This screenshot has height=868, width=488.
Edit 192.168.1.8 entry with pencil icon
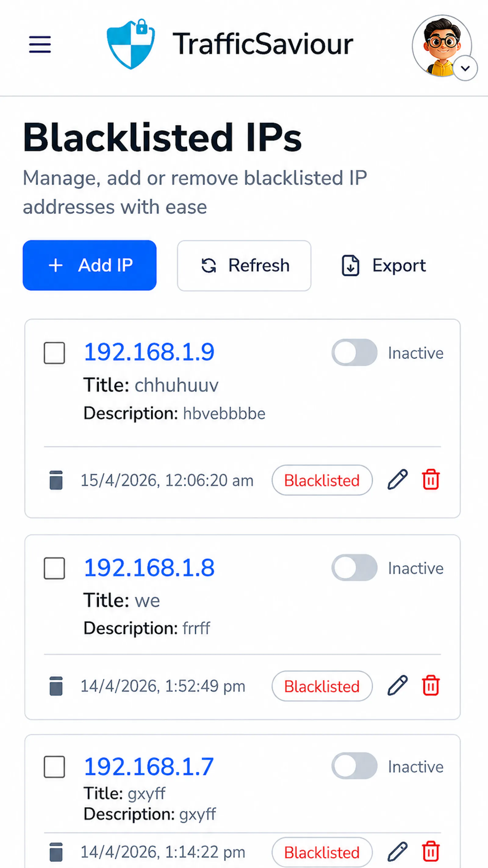point(397,685)
